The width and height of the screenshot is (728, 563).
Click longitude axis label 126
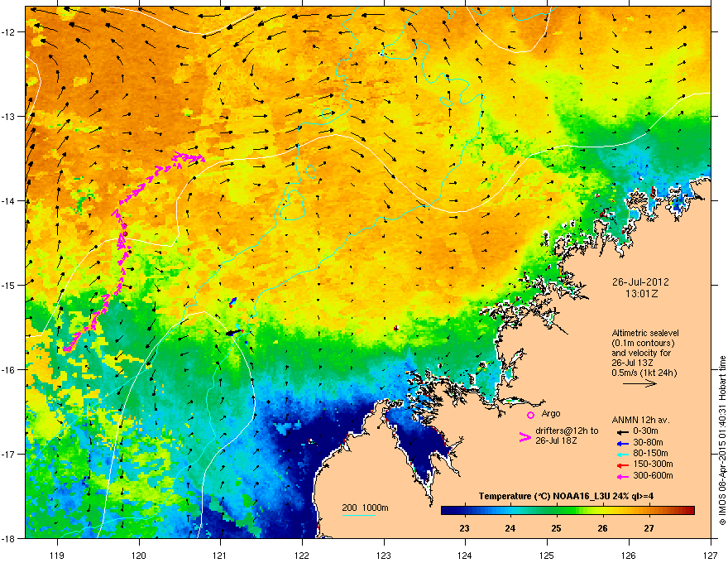pyautogui.click(x=629, y=556)
